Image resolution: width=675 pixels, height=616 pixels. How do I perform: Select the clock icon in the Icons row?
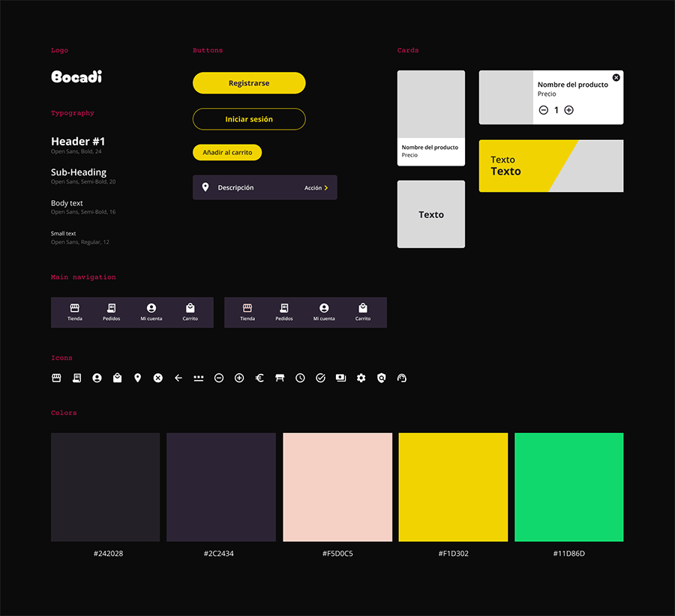(300, 378)
